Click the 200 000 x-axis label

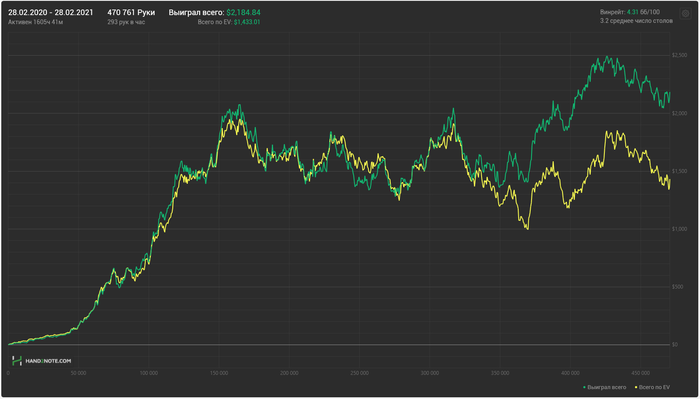coord(289,373)
